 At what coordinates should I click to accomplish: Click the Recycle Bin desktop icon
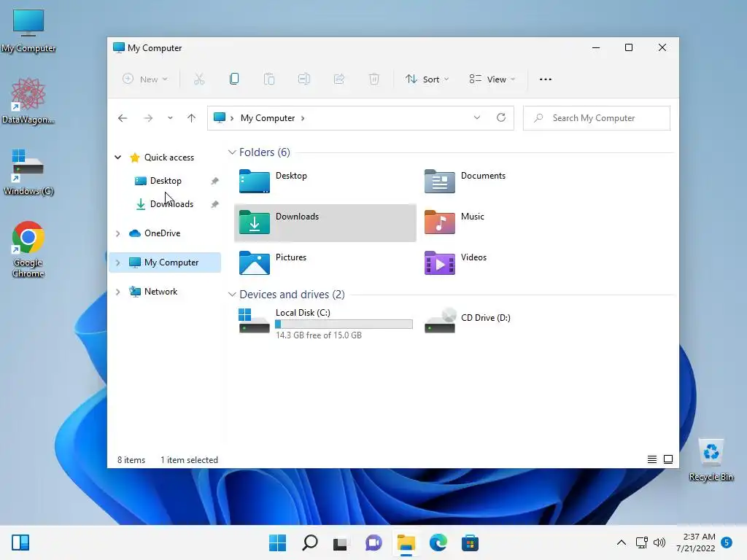point(711,461)
